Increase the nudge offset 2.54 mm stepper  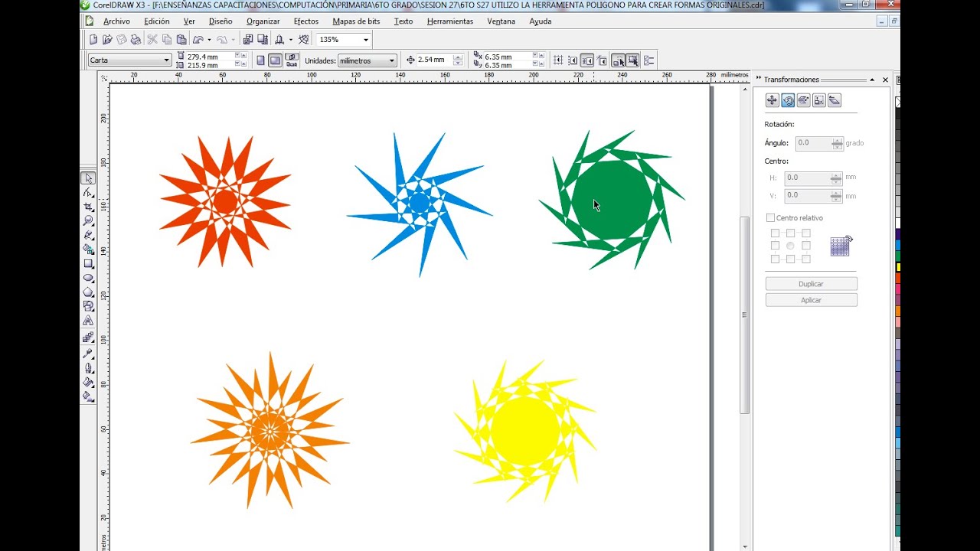coord(458,57)
